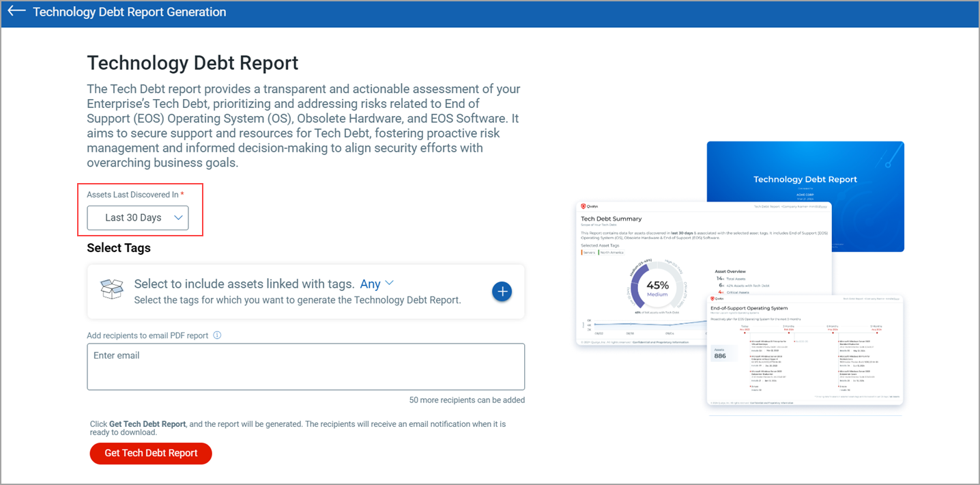Focus the Enter email input field
Screen dimensions: 980x485
coord(306,367)
